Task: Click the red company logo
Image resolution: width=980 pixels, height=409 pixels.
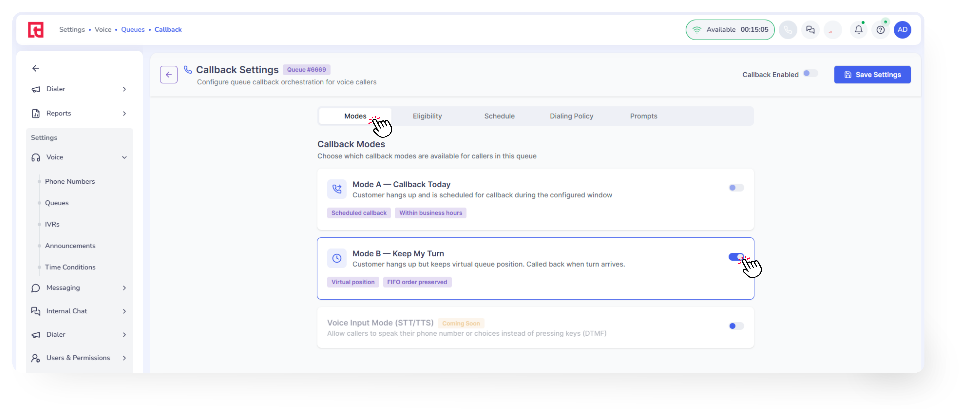Action: [36, 30]
